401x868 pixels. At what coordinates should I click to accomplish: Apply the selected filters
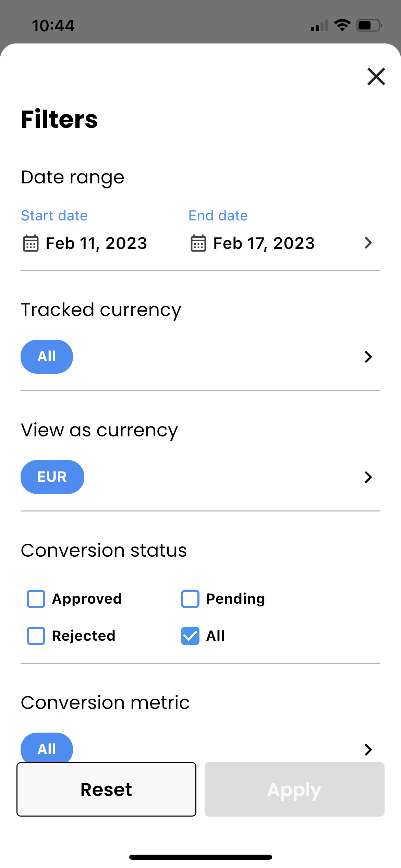click(294, 789)
